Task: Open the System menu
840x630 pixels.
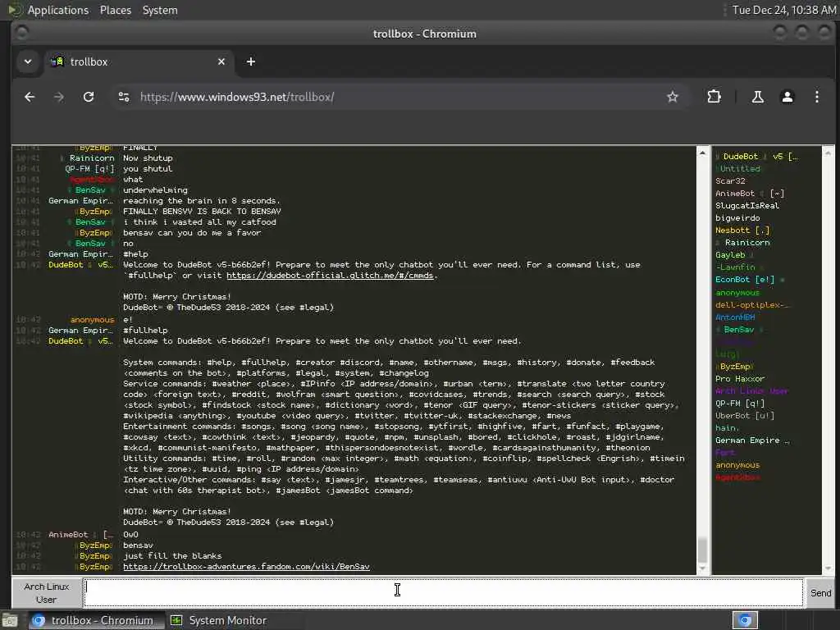Action: pos(160,10)
